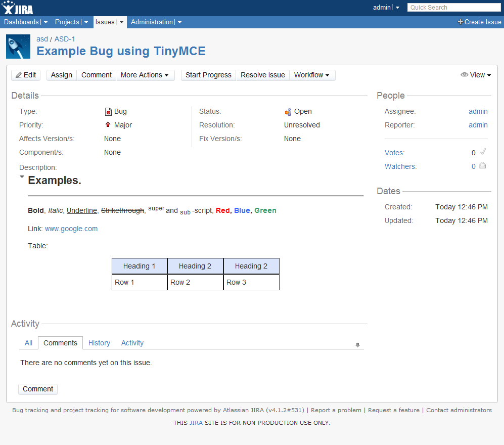
Task: Click the watchers envelope icon
Action: 483,166
